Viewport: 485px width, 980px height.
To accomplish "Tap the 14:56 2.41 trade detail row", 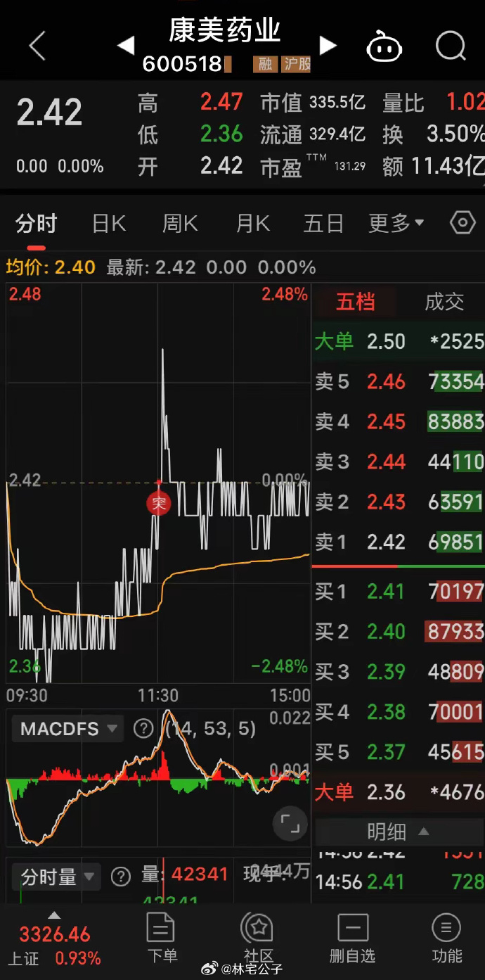I will 399,881.
